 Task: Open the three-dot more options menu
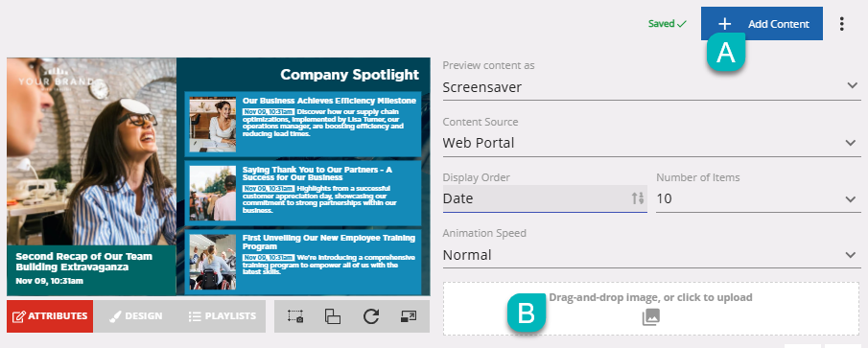pyautogui.click(x=842, y=24)
